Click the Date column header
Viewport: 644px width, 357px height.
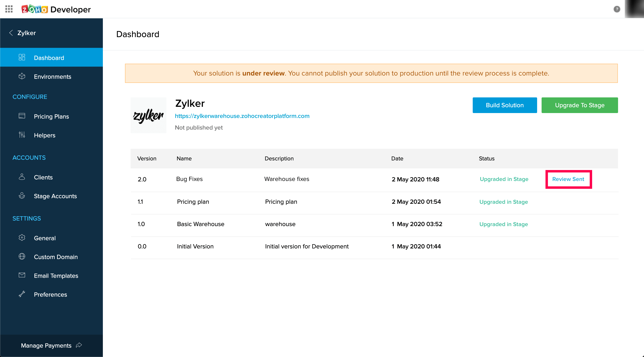[x=397, y=158]
